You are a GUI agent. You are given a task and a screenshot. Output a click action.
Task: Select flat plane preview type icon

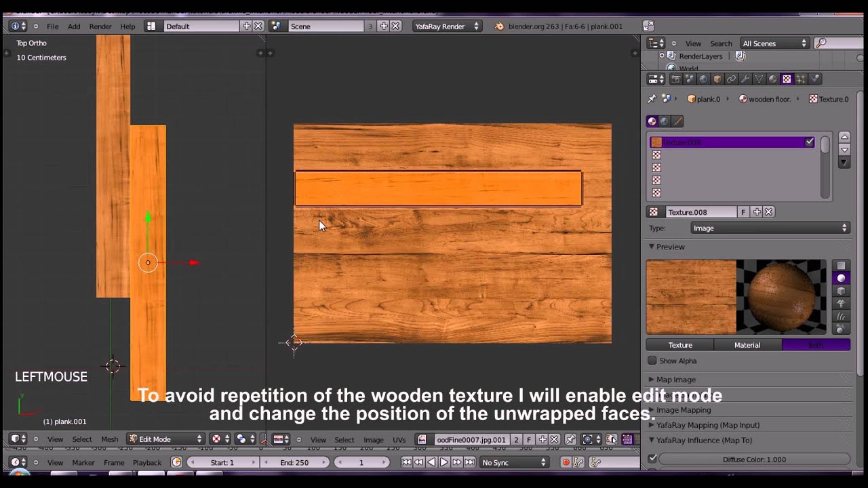coord(842,265)
